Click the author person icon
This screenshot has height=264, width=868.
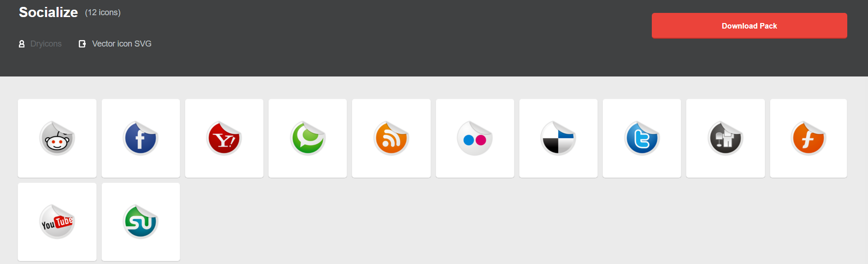pyautogui.click(x=22, y=44)
